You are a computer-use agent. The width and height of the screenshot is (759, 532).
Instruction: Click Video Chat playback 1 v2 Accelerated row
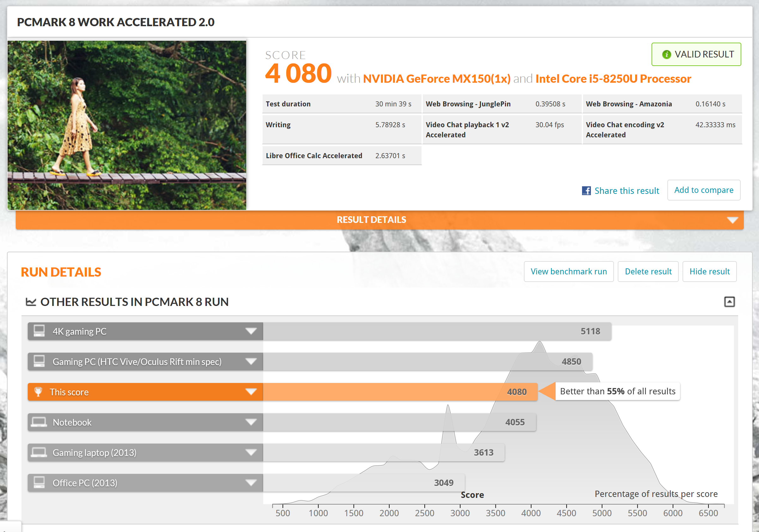click(x=502, y=130)
